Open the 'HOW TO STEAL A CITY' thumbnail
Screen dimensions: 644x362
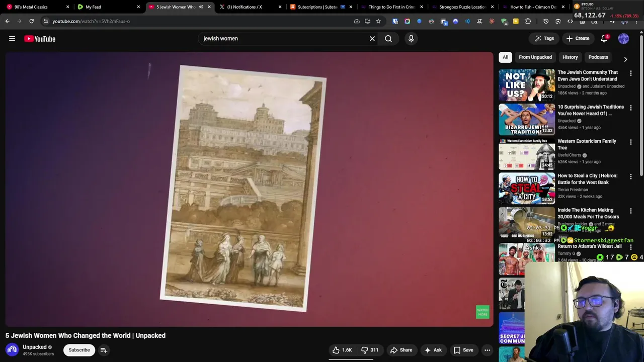527,188
